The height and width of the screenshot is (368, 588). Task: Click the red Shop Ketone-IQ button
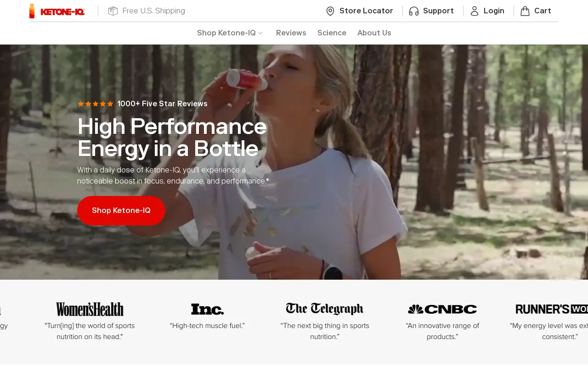(x=121, y=211)
